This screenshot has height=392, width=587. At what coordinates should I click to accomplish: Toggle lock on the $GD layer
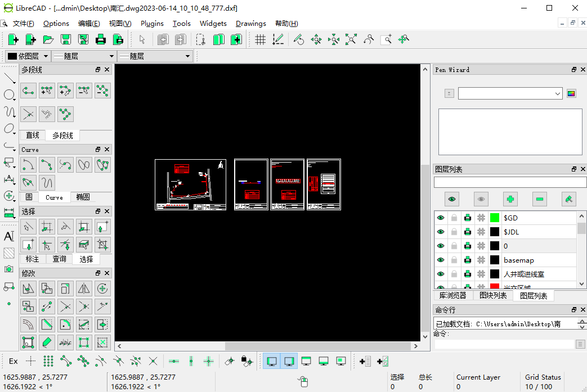454,218
